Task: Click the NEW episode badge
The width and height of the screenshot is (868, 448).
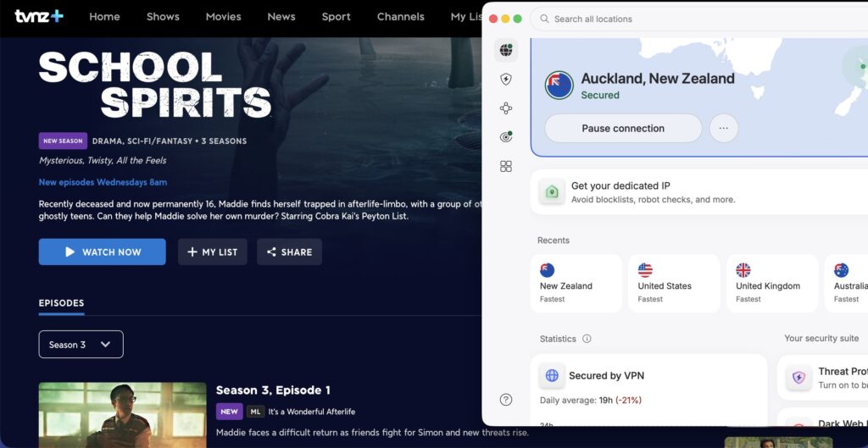Action: click(229, 412)
